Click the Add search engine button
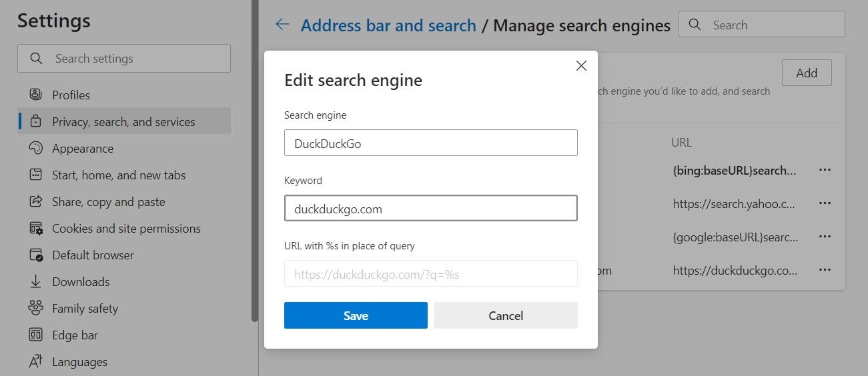 807,73
